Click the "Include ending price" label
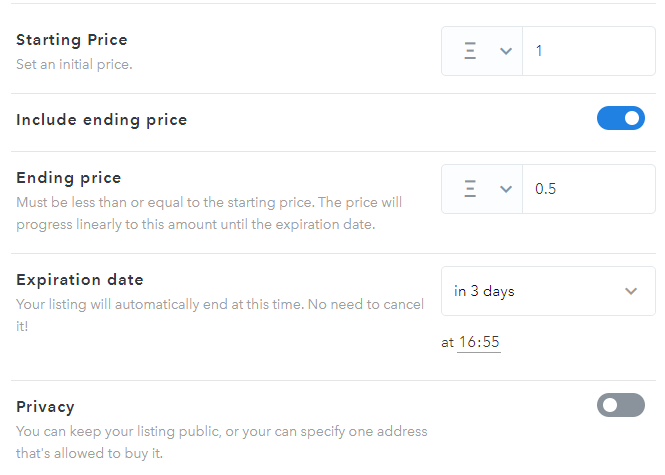The width and height of the screenshot is (665, 475). [x=102, y=120]
